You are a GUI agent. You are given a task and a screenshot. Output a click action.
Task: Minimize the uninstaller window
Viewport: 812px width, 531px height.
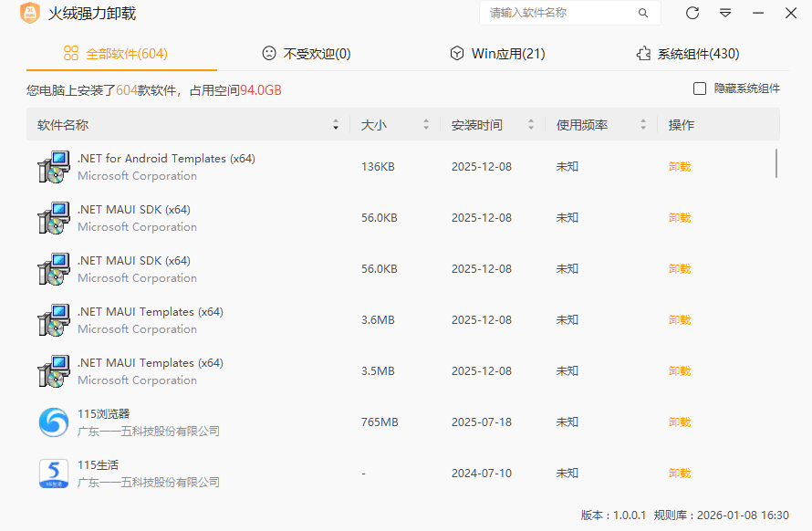(x=758, y=13)
